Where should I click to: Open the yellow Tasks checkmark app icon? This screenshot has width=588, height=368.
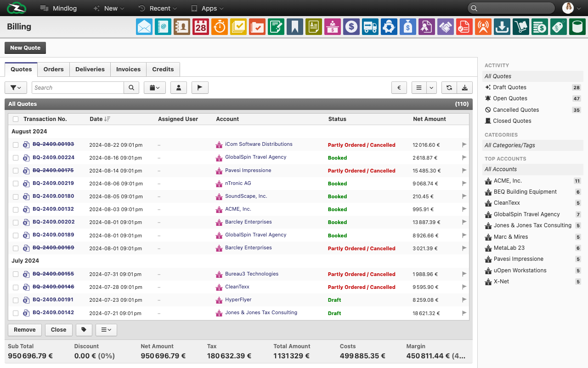tap(238, 27)
